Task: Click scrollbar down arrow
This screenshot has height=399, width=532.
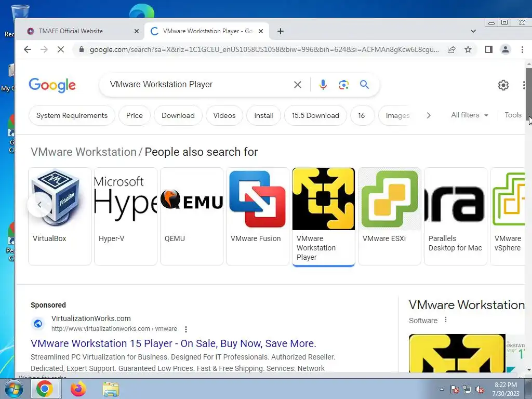Action: pyautogui.click(x=528, y=369)
